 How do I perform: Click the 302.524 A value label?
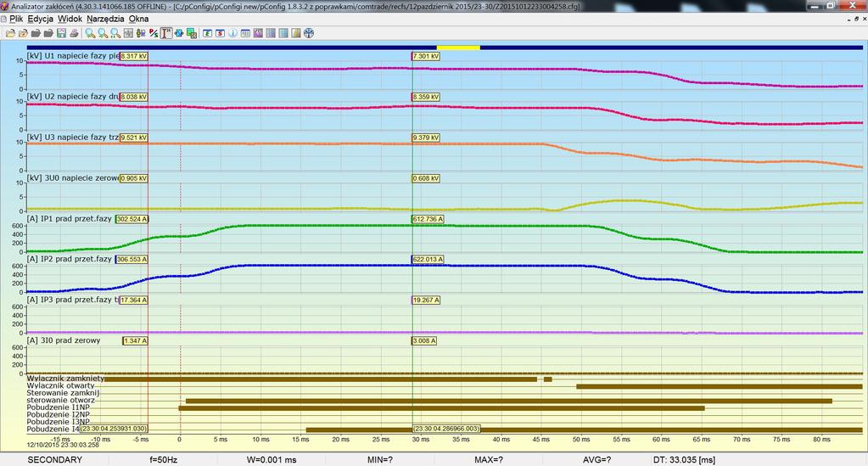(x=132, y=220)
